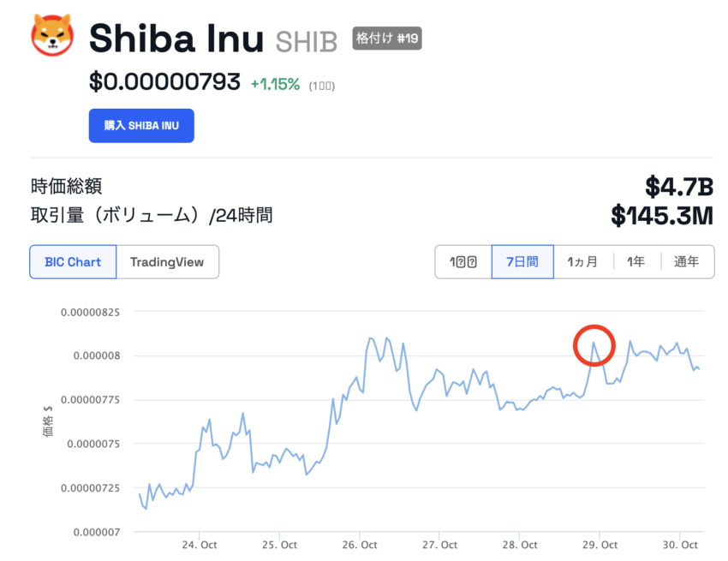The image size is (728, 561).
Task: Click the +1.15% price change indicator
Action: pos(275,85)
